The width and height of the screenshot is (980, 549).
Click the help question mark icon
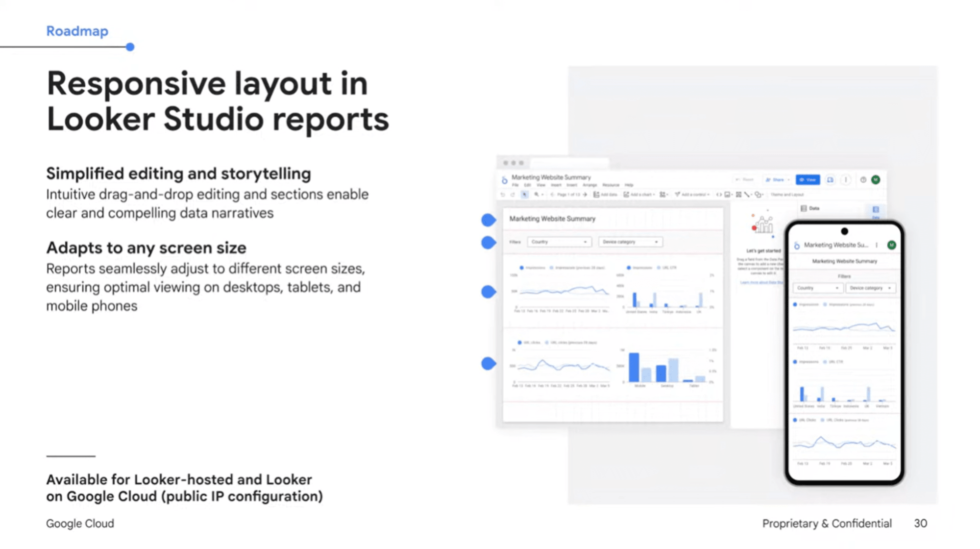pyautogui.click(x=863, y=180)
